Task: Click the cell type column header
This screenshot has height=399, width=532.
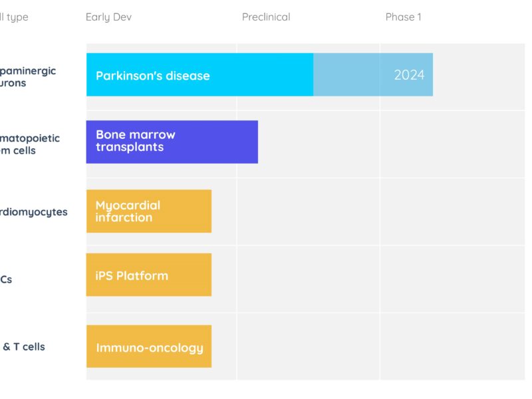Action: tap(14, 17)
